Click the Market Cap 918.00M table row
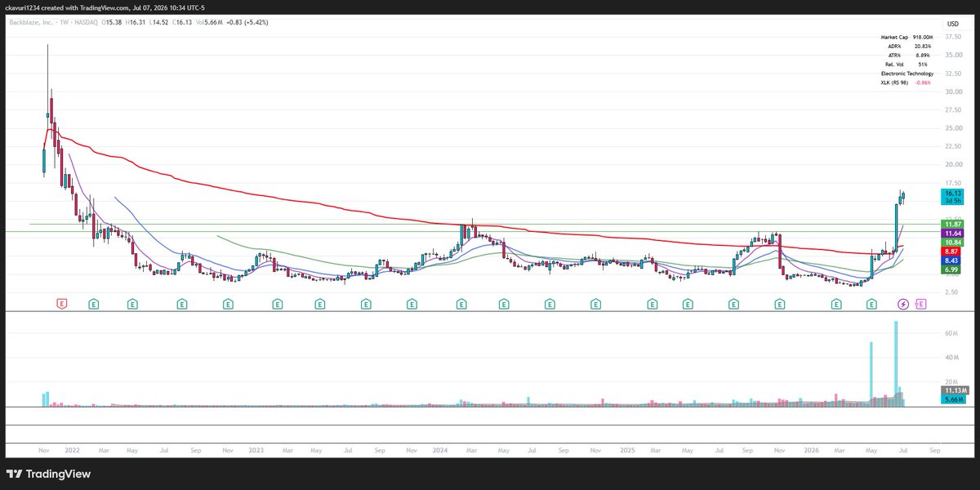This screenshot has height=490, width=980. [906, 38]
